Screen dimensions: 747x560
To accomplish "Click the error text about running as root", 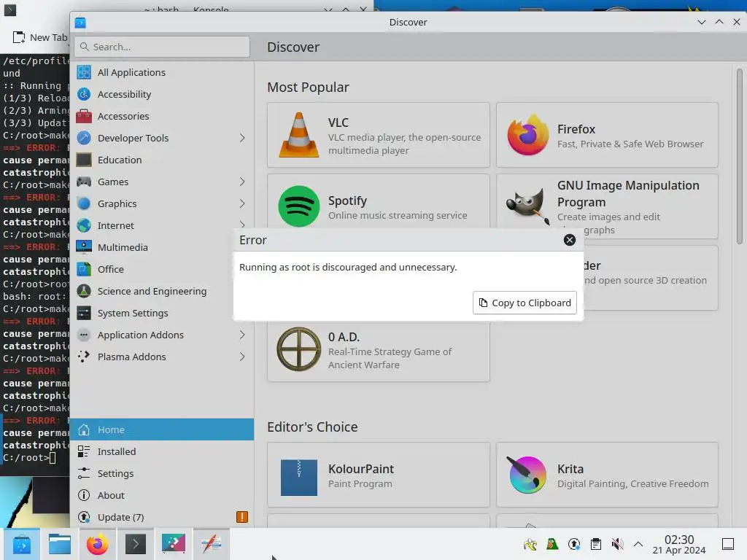I will [348, 267].
